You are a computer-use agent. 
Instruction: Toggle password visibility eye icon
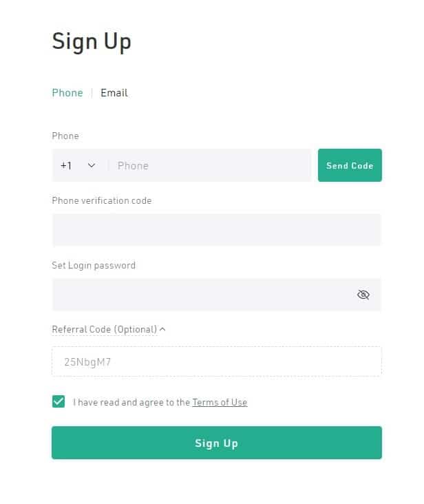tap(363, 295)
